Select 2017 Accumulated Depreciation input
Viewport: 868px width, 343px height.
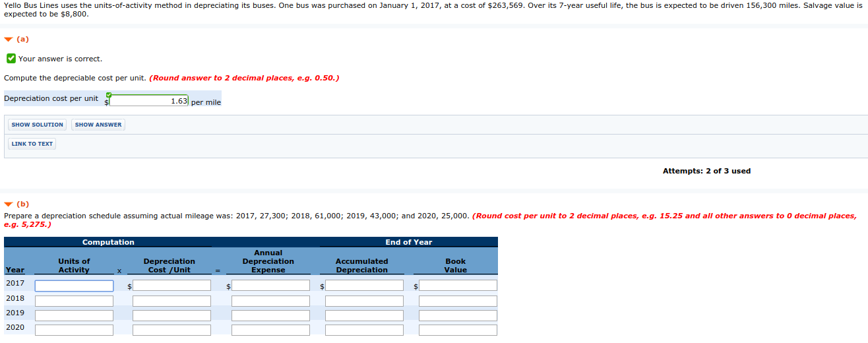click(364, 286)
